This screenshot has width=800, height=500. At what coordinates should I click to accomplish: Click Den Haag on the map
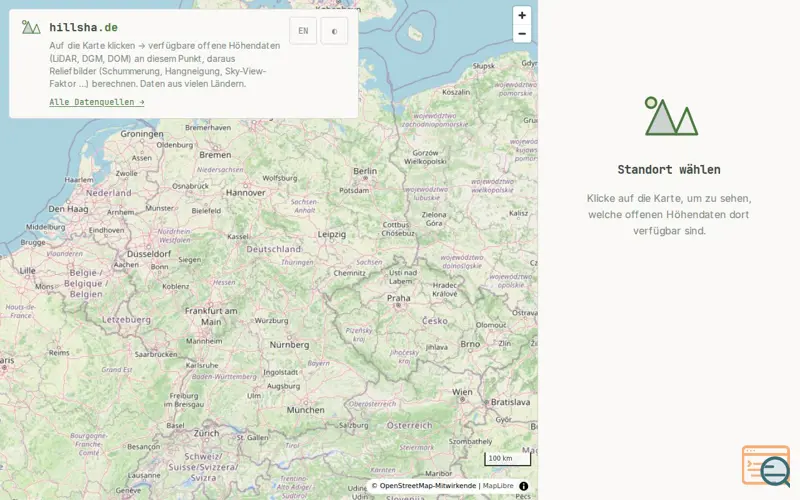coord(68,209)
